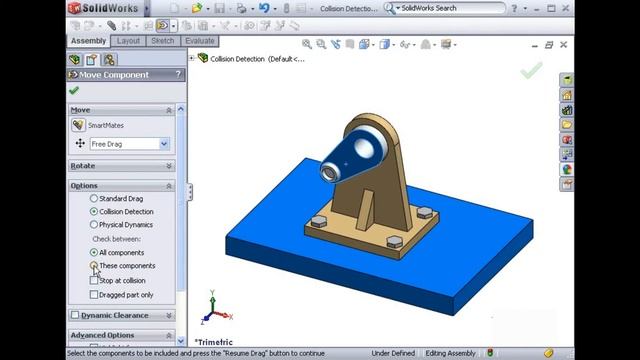Screen dimensions: 640x360
Task: Click the highlighted Move Component toolbar icon
Action: click(x=162, y=26)
